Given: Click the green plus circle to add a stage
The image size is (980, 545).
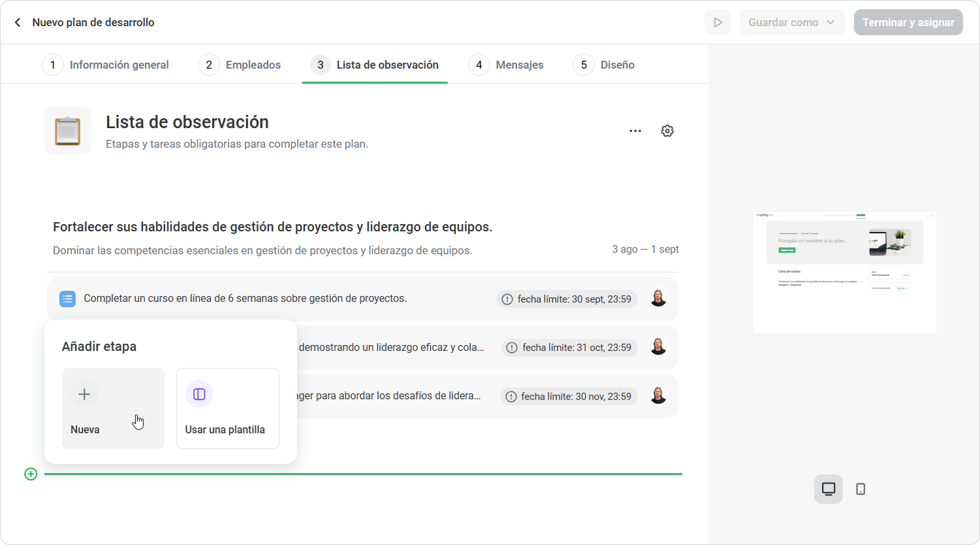Looking at the screenshot, I should 31,474.
